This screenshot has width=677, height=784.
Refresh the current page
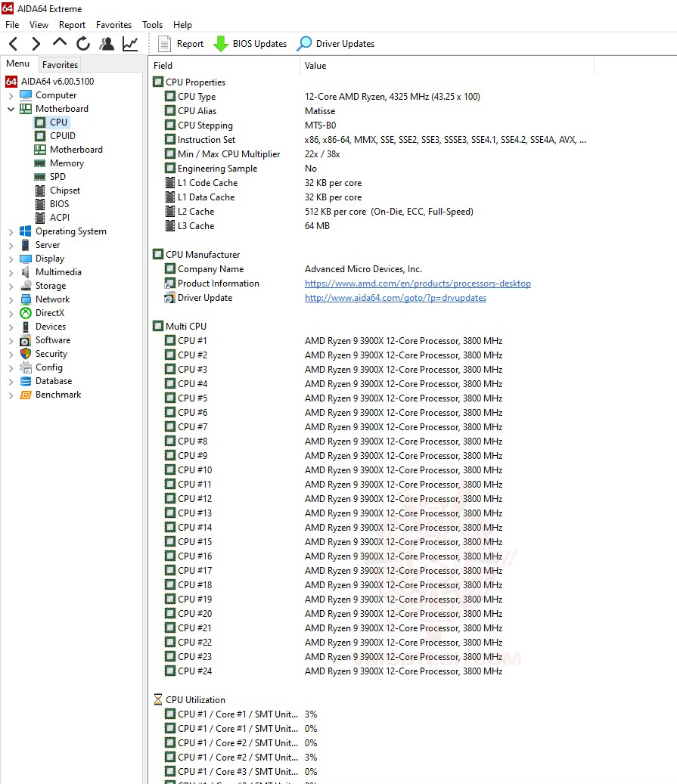point(83,44)
